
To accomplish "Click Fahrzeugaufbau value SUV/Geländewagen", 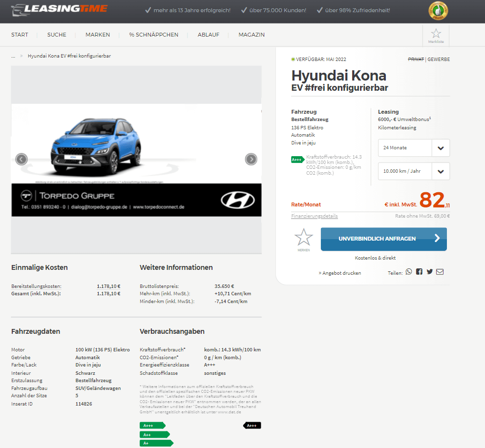I will pos(98,388).
